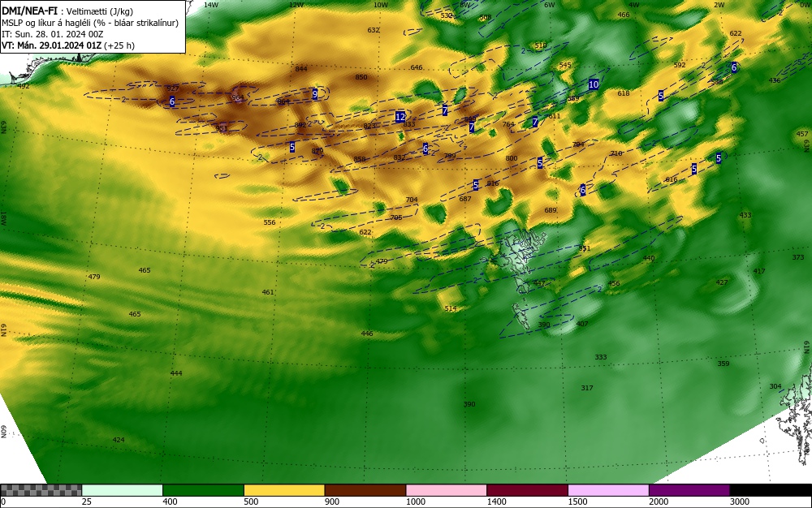Click the 60N latitude label

click(3, 432)
